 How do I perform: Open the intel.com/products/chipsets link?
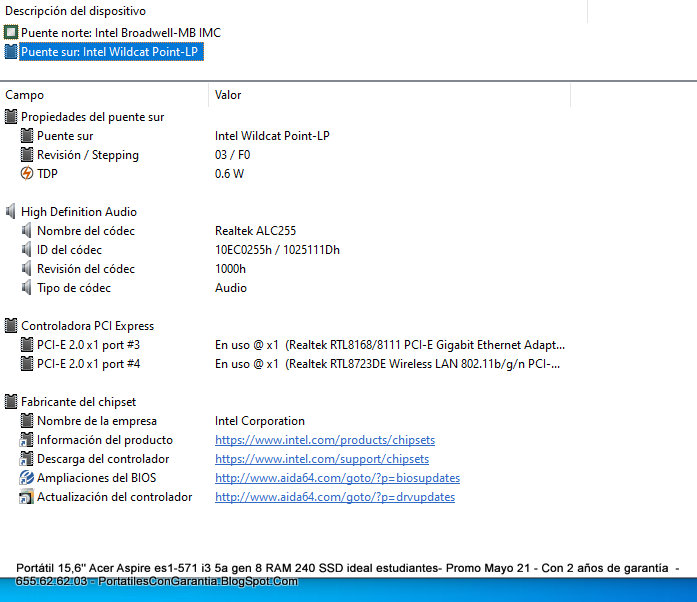325,440
